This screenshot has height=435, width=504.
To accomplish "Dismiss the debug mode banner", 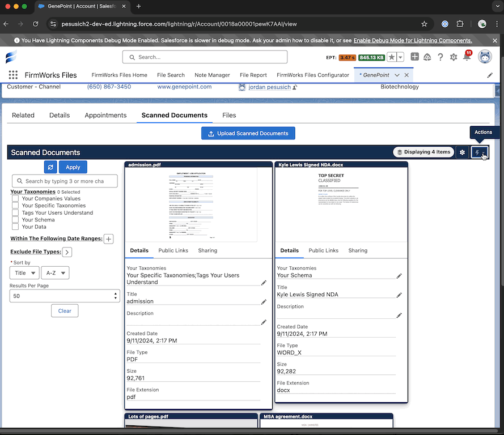I will coord(495,40).
